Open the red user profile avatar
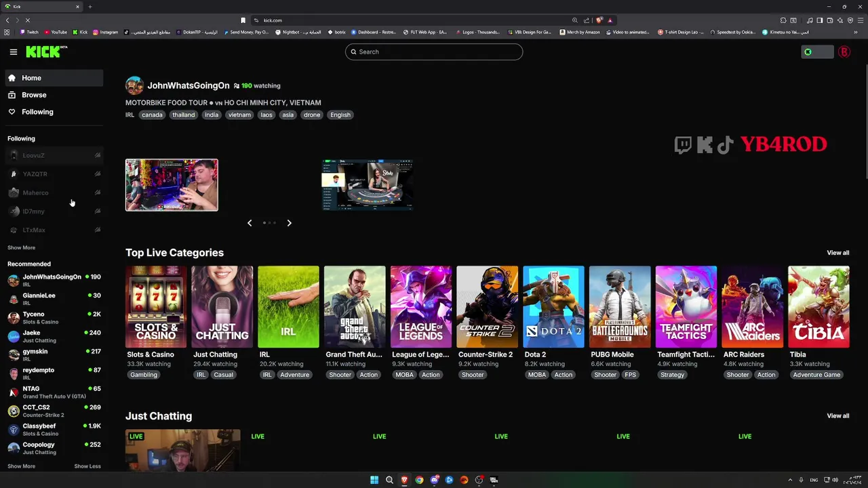Image resolution: width=868 pixels, height=488 pixels. click(844, 52)
